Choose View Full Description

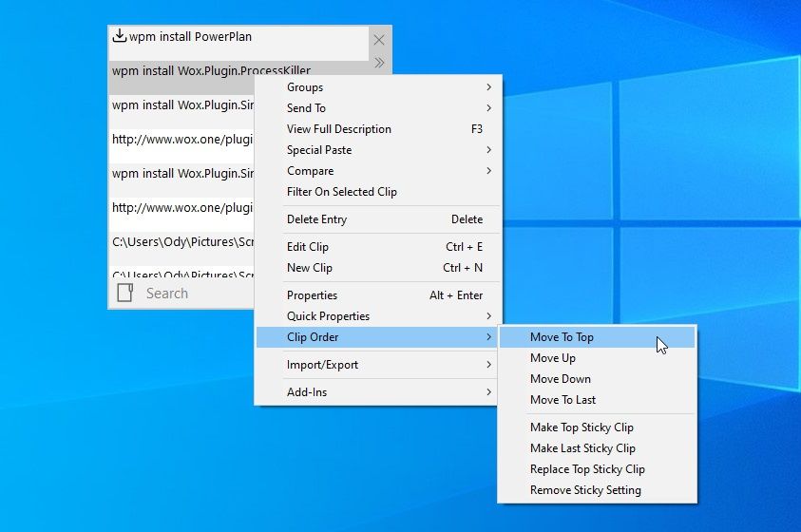click(x=378, y=129)
